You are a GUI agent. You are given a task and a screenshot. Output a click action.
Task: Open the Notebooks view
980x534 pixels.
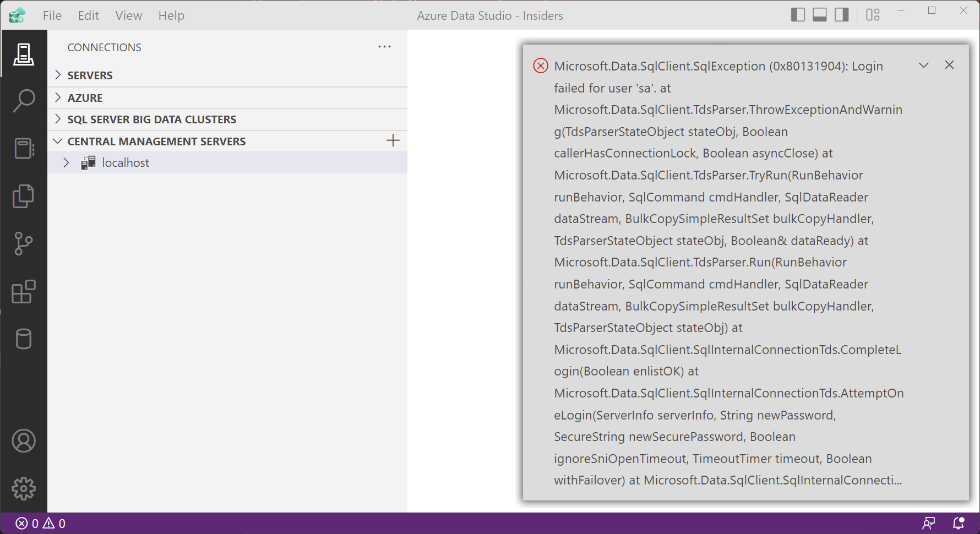pos(23,148)
